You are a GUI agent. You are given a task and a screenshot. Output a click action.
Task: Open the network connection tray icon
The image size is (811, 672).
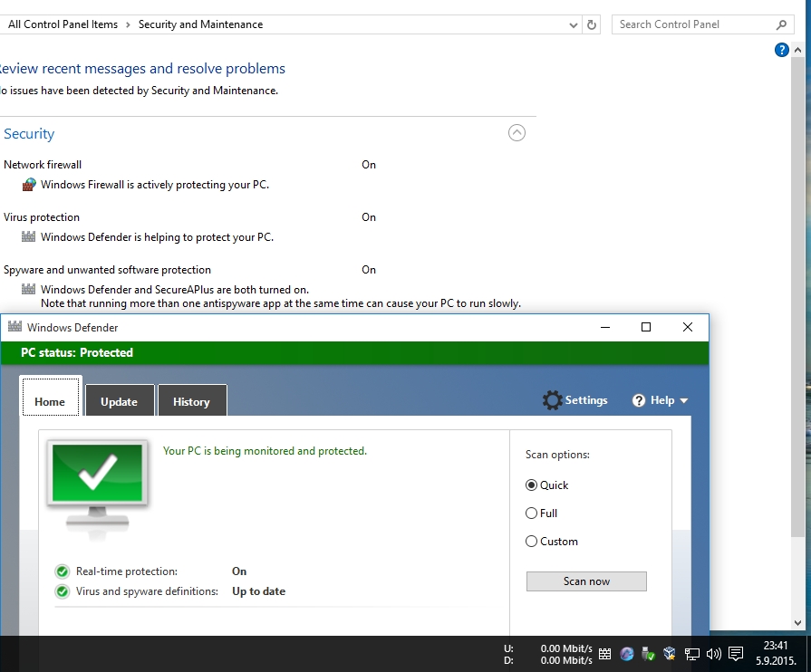pos(692,655)
